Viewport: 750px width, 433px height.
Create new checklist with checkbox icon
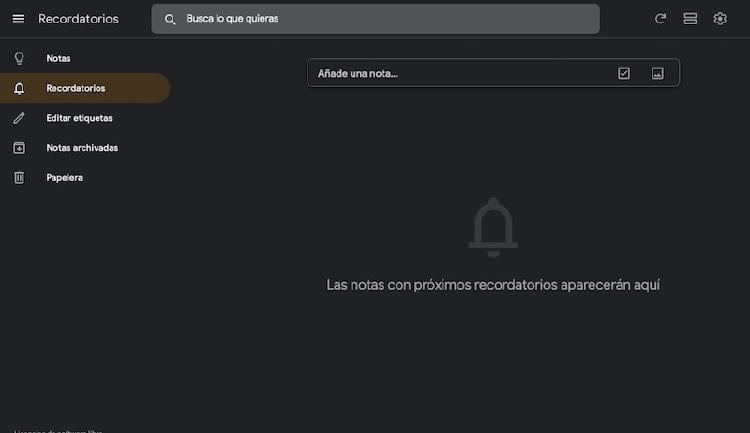(x=624, y=73)
